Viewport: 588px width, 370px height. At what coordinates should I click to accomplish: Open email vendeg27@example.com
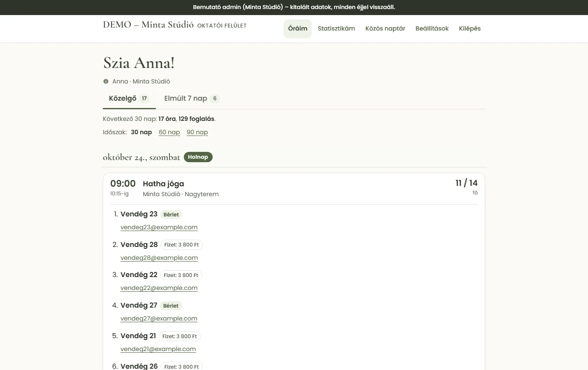click(x=159, y=318)
